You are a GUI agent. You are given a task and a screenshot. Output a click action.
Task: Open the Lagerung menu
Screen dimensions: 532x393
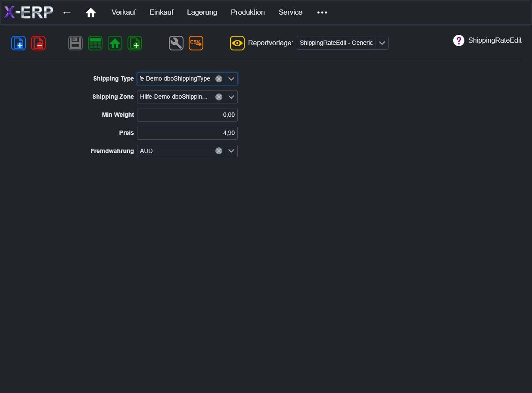click(202, 12)
